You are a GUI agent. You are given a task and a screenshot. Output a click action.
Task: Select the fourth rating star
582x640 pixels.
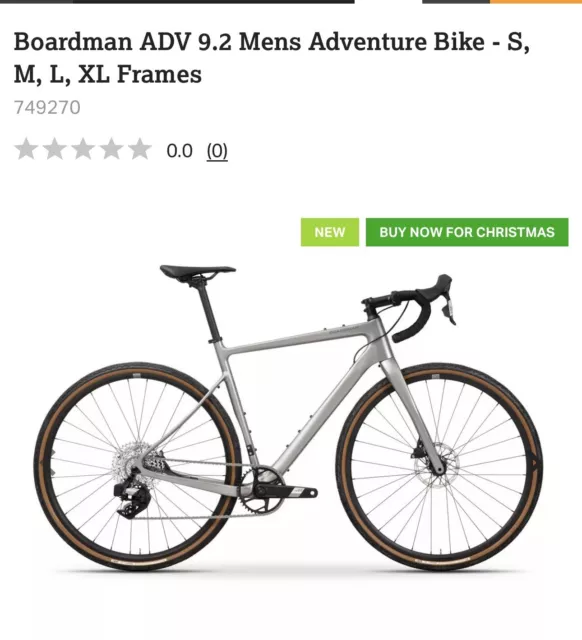click(111, 149)
